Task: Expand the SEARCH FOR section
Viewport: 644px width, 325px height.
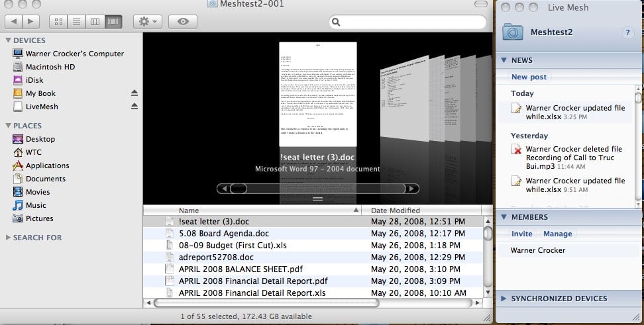Action: (8, 238)
